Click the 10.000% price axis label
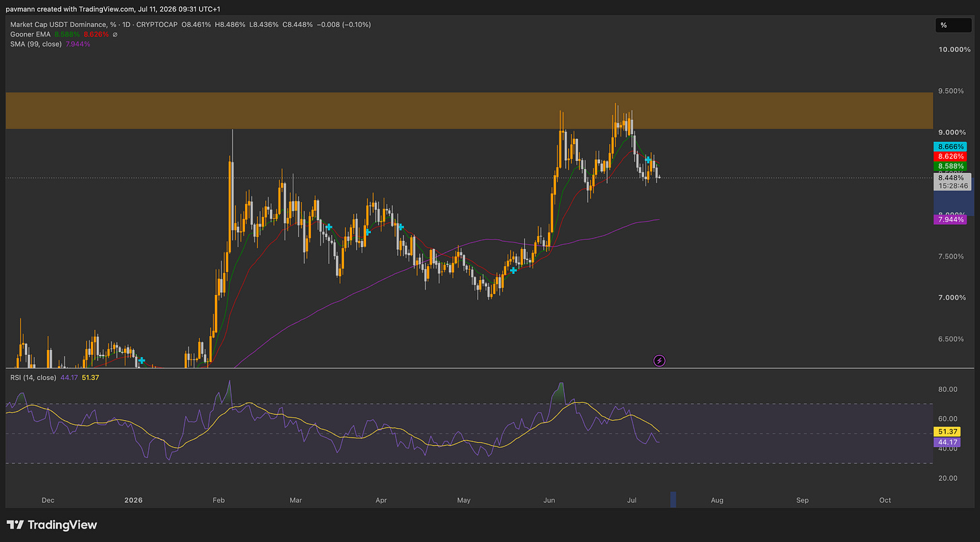 click(954, 50)
